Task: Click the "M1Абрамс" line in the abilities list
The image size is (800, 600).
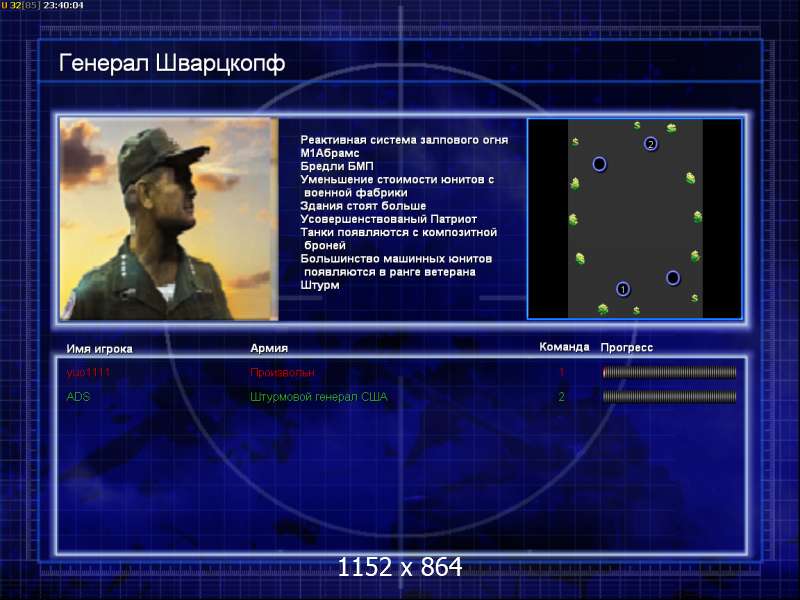Action: pyautogui.click(x=330, y=153)
